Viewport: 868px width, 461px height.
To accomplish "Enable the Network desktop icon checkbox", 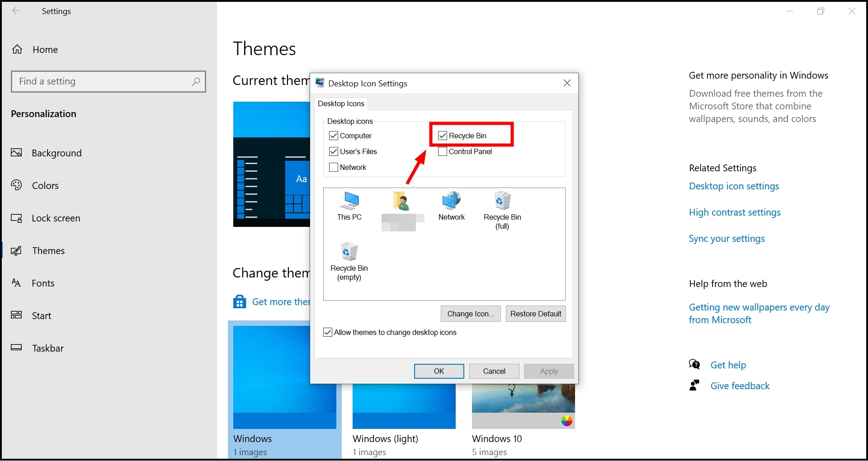I will (334, 167).
